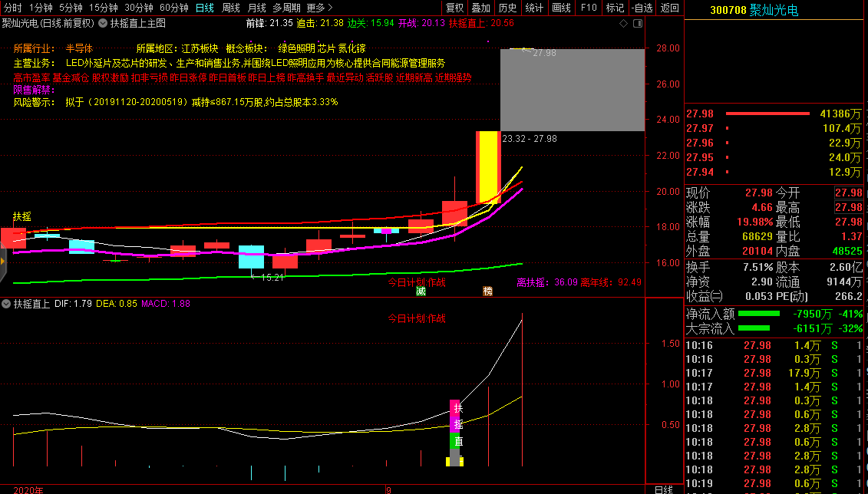
Task: Select the large yellow limit-up candlestick
Action: (488, 167)
